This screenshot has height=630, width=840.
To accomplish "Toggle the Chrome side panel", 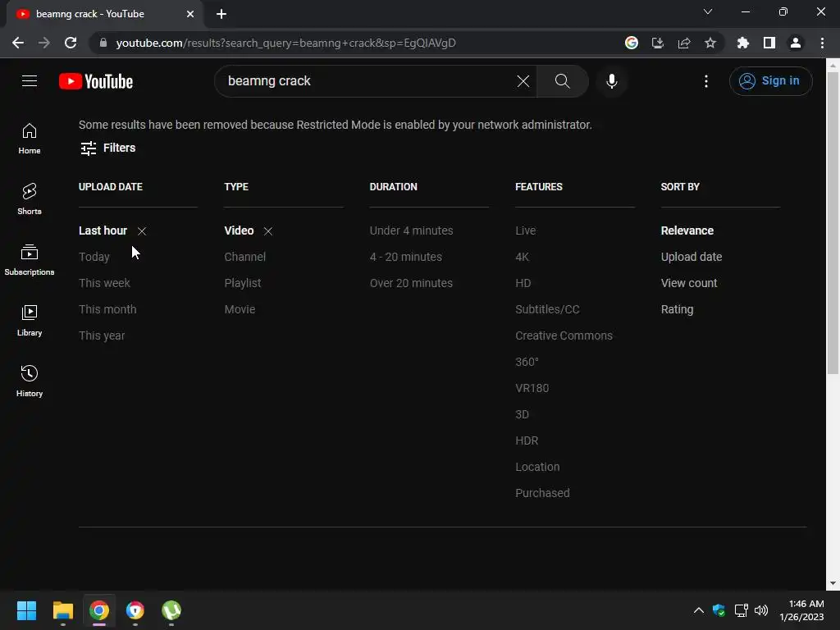I will [769, 43].
